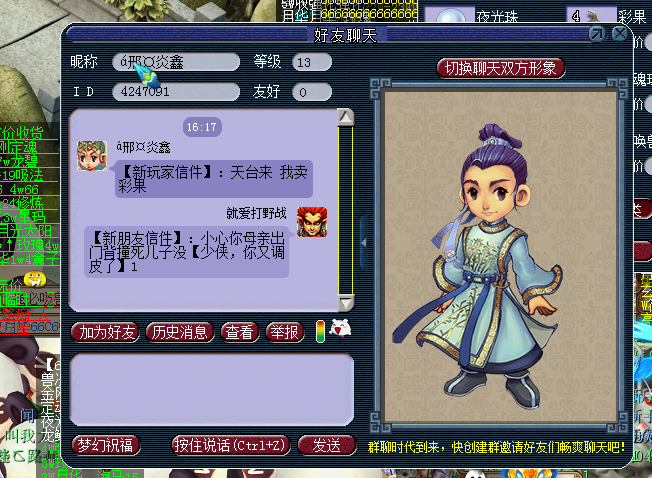The width and height of the screenshot is (652, 478).
Task: Report player with 举报 button
Action: click(x=285, y=332)
